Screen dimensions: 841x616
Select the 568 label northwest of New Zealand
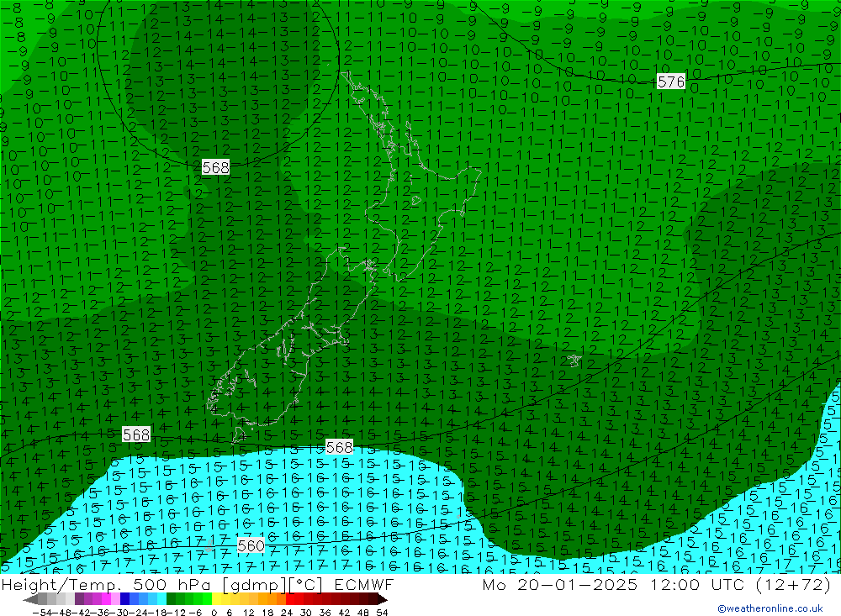click(x=215, y=167)
